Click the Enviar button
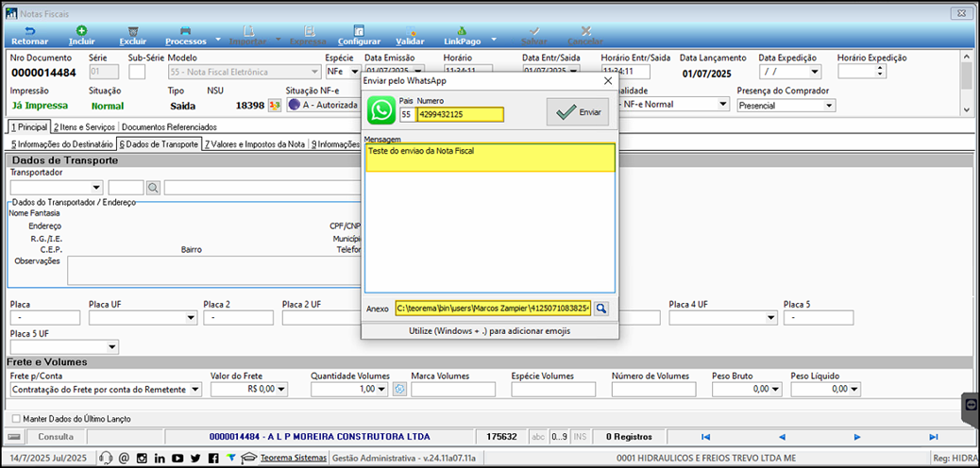The height and width of the screenshot is (468, 980). point(578,112)
